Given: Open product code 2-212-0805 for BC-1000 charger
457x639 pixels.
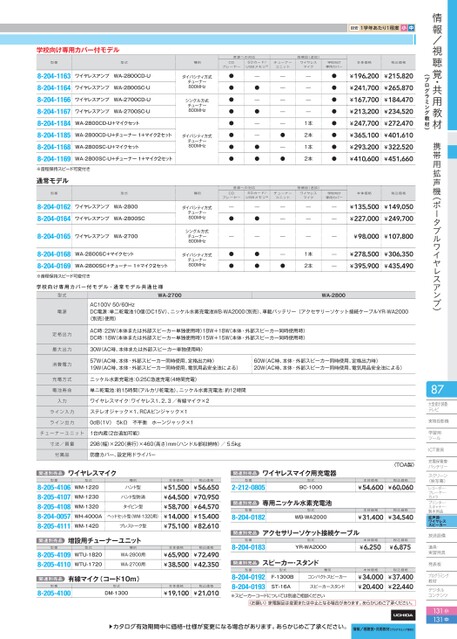Looking at the screenshot, I should tap(248, 487).
